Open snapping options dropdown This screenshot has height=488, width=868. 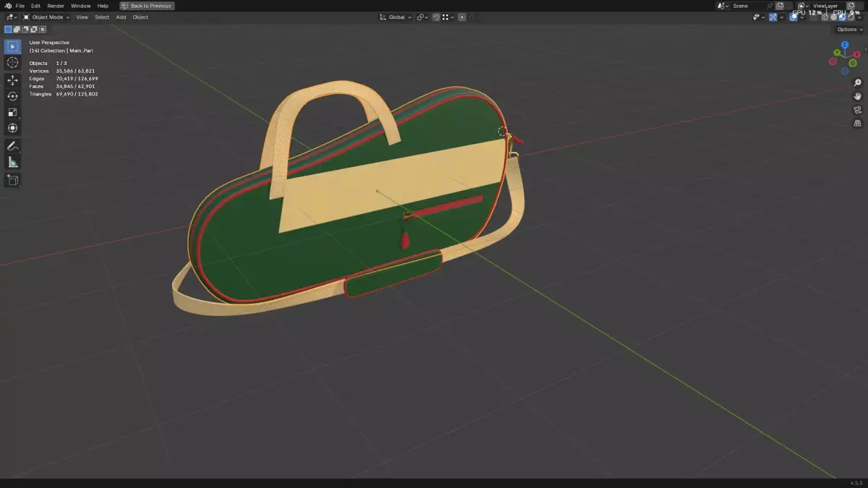[448, 17]
